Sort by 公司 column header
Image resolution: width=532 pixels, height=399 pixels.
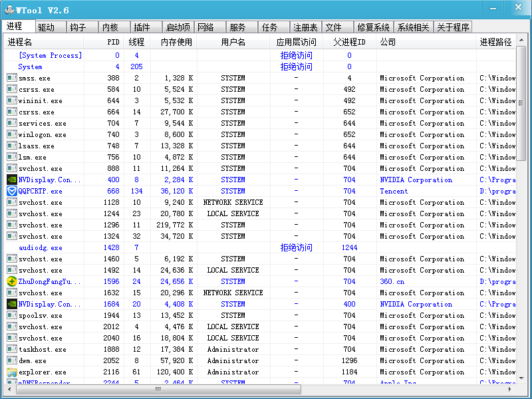click(x=426, y=43)
